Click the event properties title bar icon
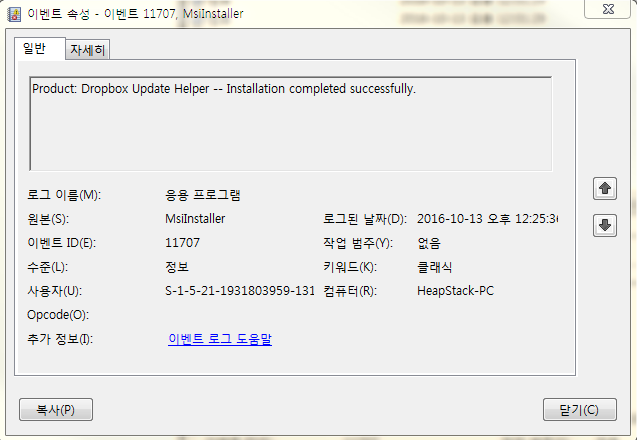This screenshot has height=440, width=637. coord(14,15)
